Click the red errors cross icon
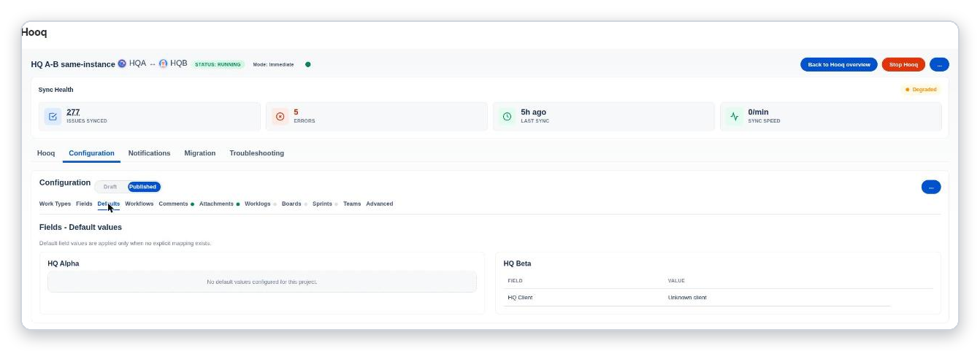Viewport: 980px width, 351px height. point(280,116)
